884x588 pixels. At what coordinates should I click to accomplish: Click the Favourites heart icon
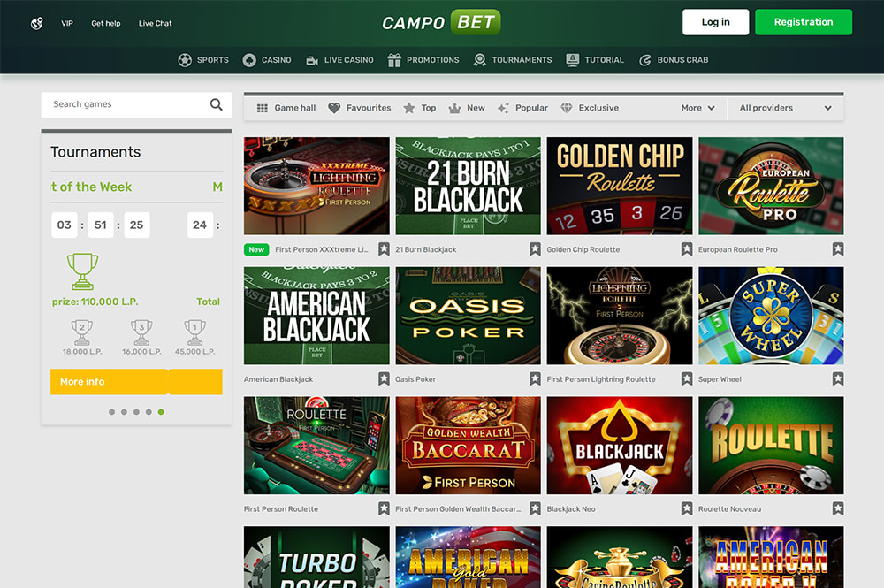pyautogui.click(x=334, y=108)
